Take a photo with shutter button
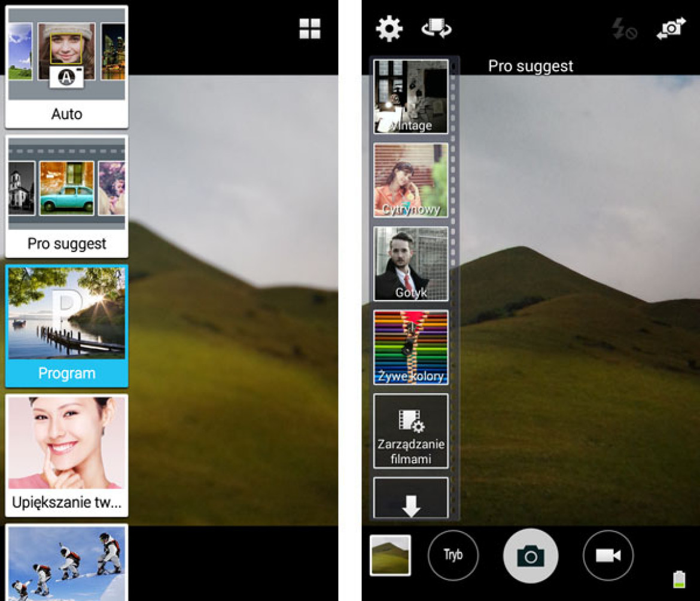Viewport: 700px width, 601px height. tap(530, 556)
